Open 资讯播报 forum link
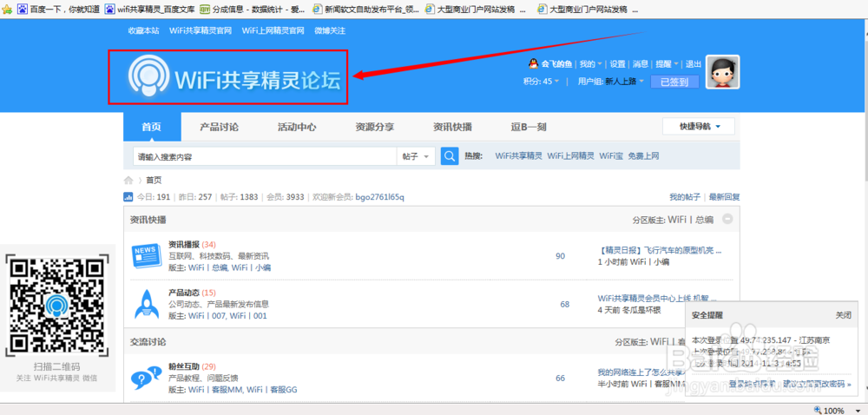The height and width of the screenshot is (415, 868). [184, 244]
